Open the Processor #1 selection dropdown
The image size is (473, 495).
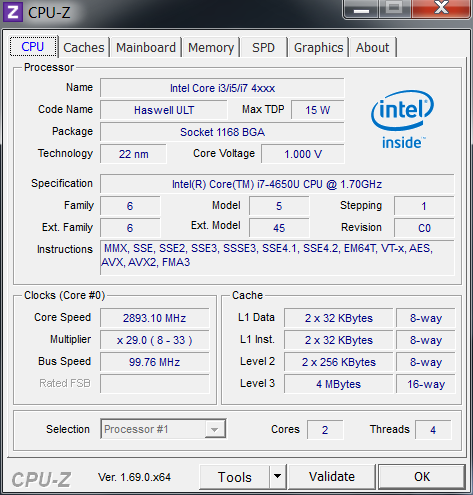click(163, 429)
